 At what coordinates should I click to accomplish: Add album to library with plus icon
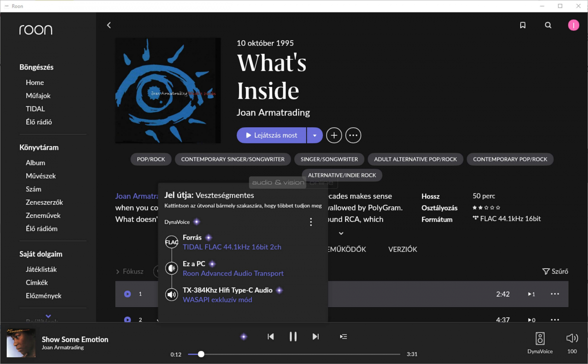click(x=334, y=135)
